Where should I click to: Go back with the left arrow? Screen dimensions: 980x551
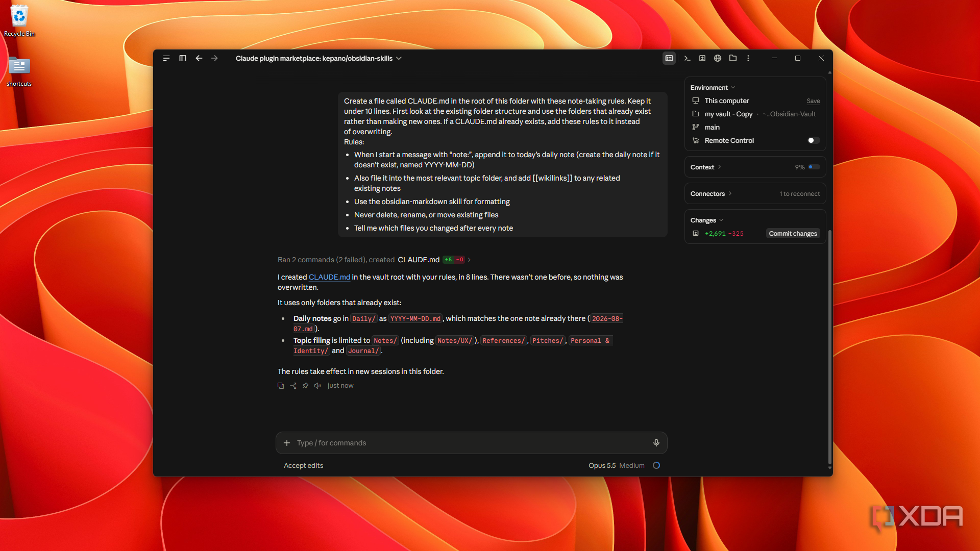point(199,58)
